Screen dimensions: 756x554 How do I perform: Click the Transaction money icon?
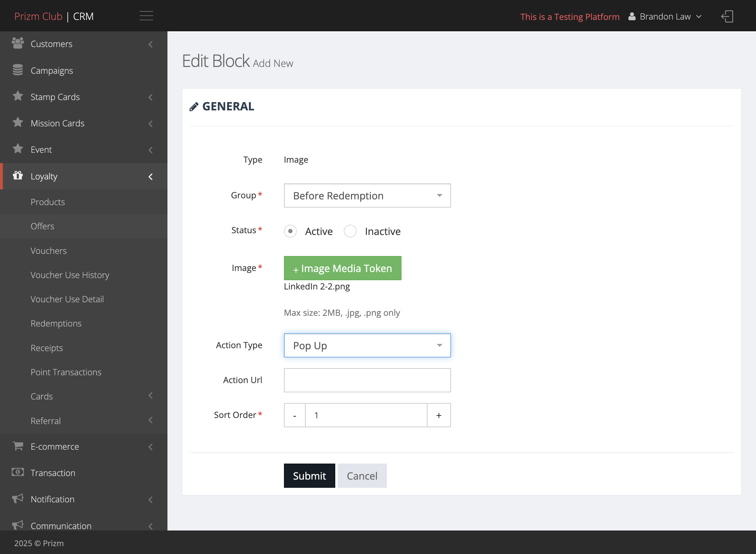[x=18, y=472]
